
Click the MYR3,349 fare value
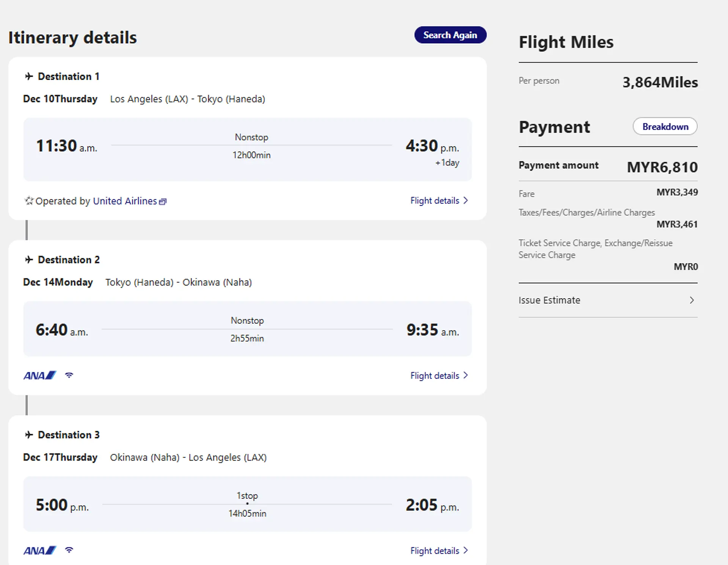click(677, 192)
